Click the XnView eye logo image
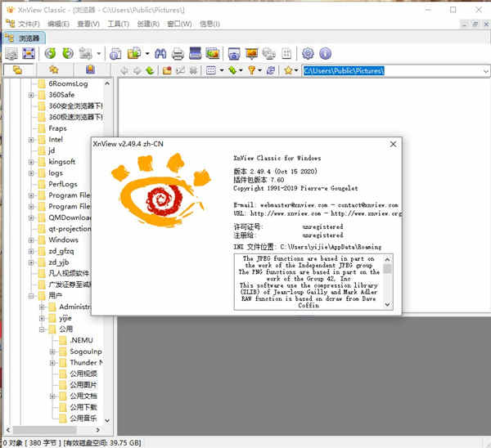 [161, 190]
